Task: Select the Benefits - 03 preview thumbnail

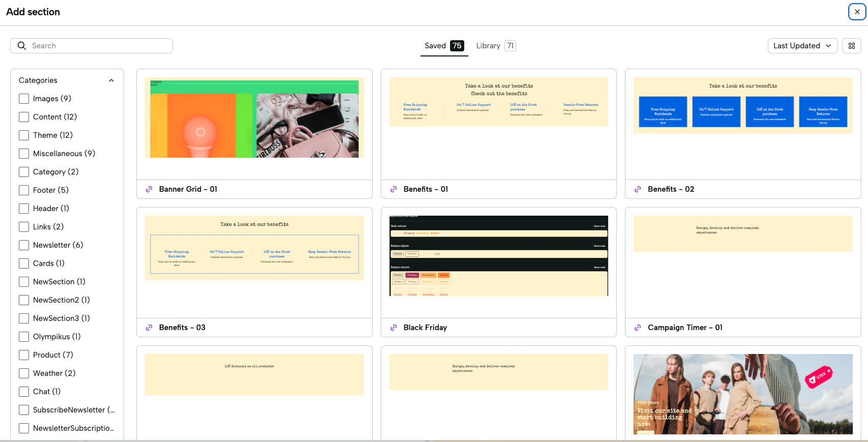Action: (x=254, y=248)
